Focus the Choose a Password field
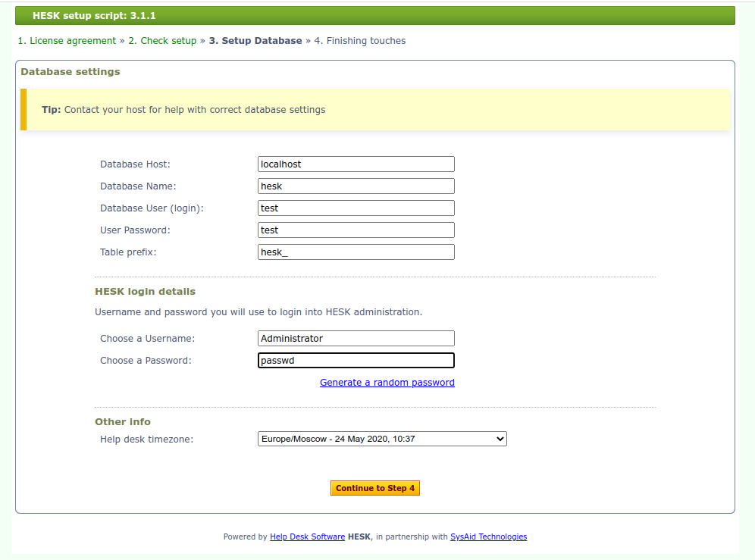The image size is (755, 560). pos(356,361)
